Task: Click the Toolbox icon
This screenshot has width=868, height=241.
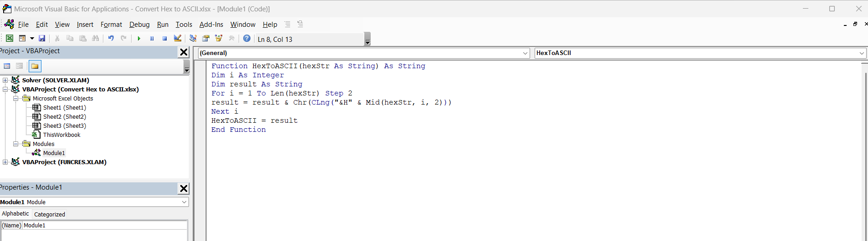Action: (231, 39)
